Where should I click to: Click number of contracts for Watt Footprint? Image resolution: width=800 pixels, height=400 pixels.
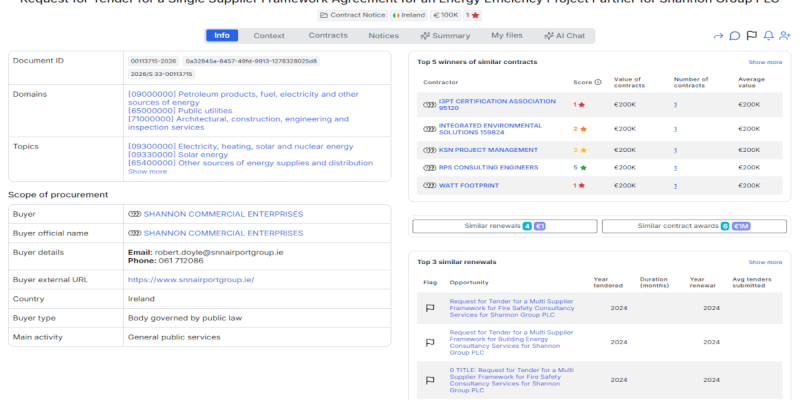675,185
